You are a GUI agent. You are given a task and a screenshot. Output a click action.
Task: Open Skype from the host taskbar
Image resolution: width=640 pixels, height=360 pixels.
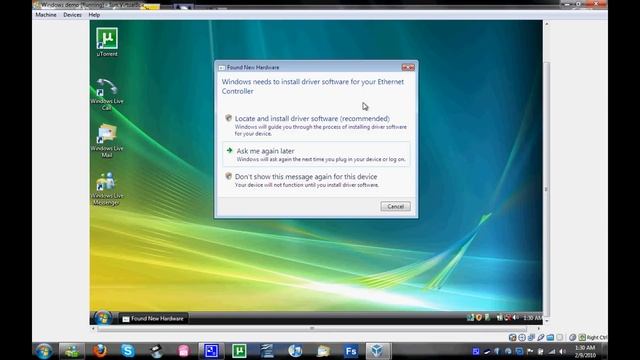tap(127, 351)
